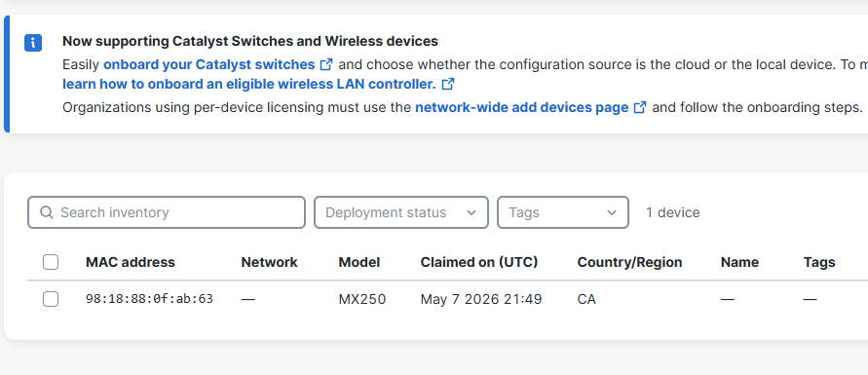Click 'Now supporting Catalyst Switches and Wireless devices' heading
Screen dimensions: 868x375
250,41
